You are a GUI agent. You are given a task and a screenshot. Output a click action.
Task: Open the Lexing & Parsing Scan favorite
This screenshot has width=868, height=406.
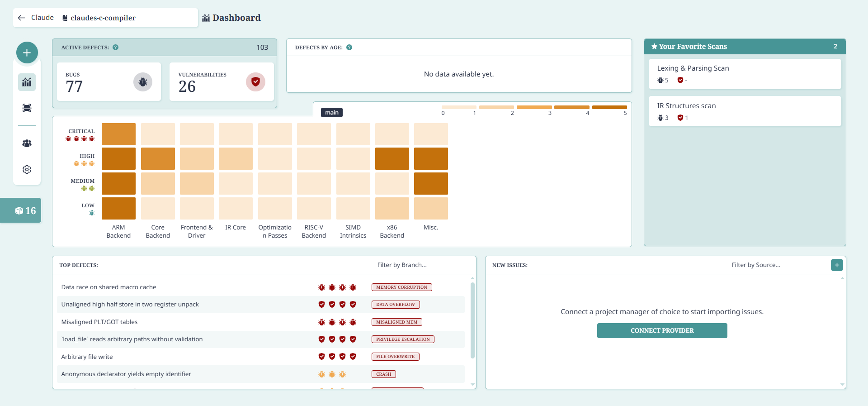point(745,74)
